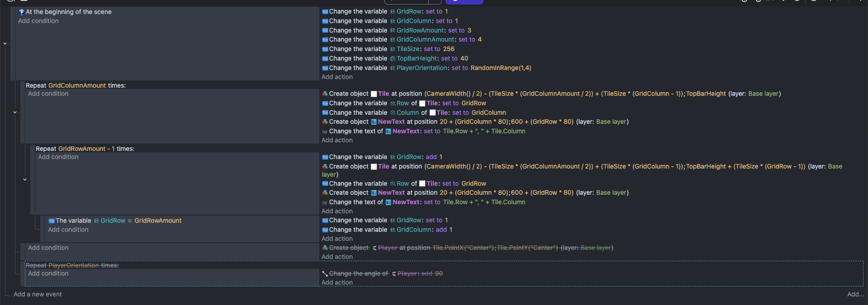Click 'GridColumnAmount' variable name in top actions
Viewport: 868px width, 305px height.
pos(426,40)
